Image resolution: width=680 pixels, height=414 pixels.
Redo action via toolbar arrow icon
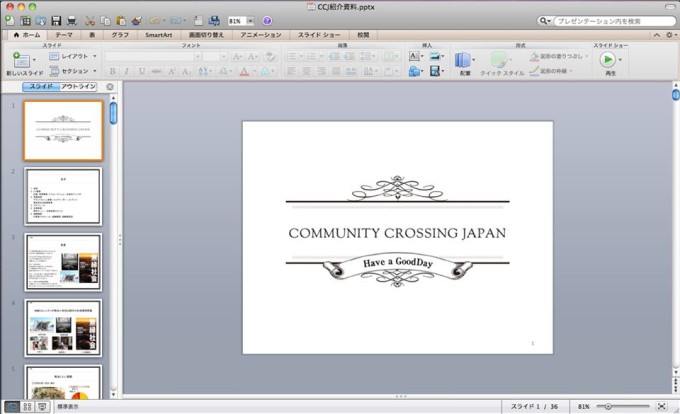(x=175, y=20)
